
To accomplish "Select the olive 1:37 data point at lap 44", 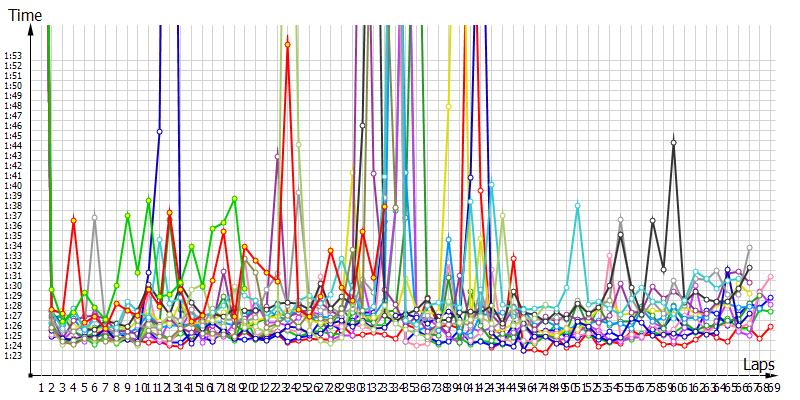I will [503, 215].
